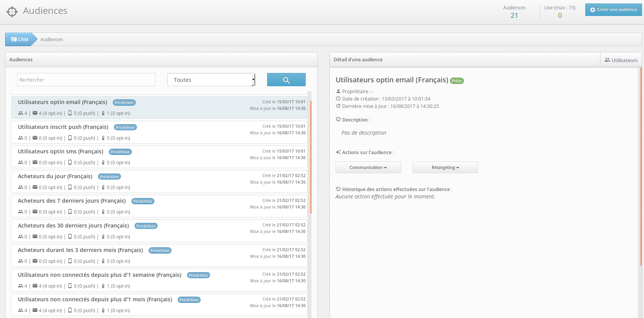Click the plus icon in Créer une audience

point(593,10)
